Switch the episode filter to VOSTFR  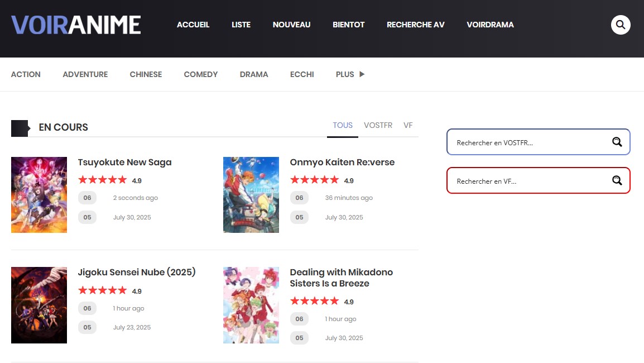[378, 125]
